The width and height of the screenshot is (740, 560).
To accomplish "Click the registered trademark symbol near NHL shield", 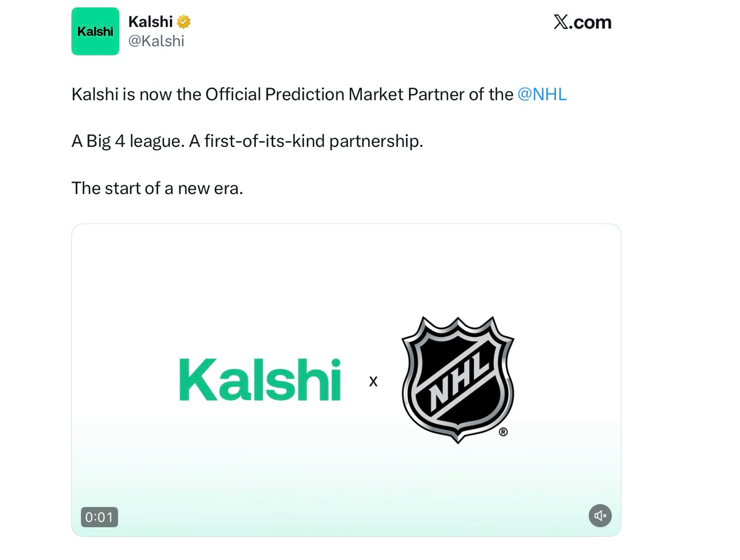I will [503, 432].
